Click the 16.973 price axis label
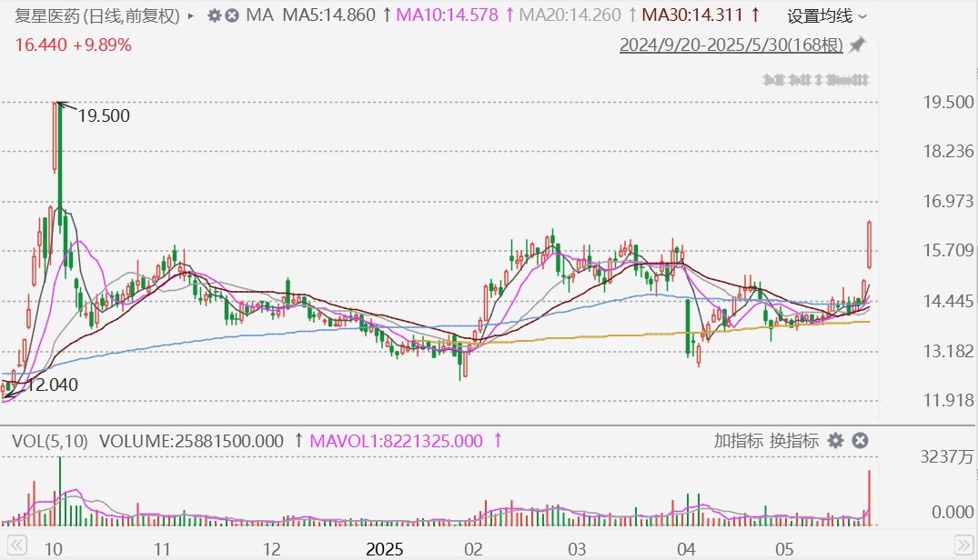The width and height of the screenshot is (978, 560). tap(948, 201)
